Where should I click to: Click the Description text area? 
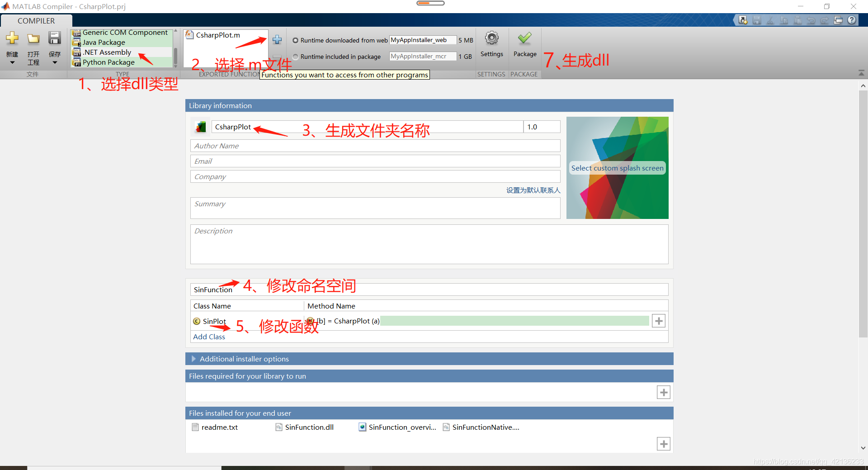point(429,244)
